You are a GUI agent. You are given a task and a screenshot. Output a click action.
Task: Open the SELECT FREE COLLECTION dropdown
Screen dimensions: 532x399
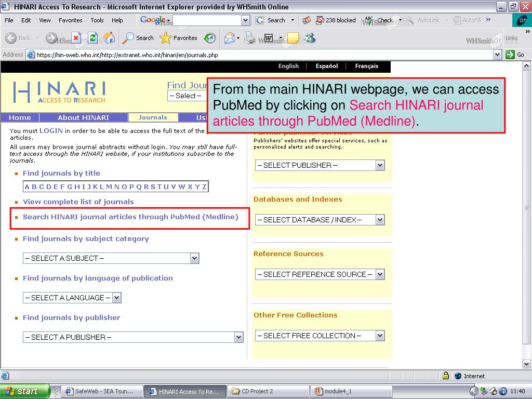coord(320,336)
